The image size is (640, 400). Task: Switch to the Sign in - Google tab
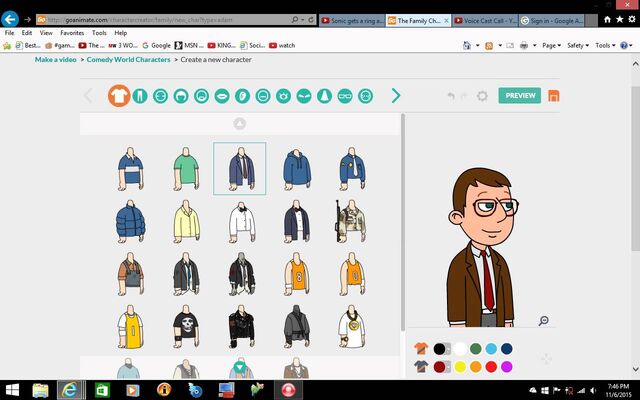point(552,20)
